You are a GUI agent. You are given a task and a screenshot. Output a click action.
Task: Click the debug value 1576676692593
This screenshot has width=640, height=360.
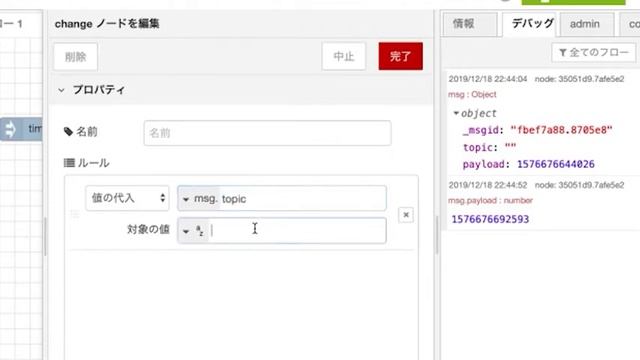490,219
